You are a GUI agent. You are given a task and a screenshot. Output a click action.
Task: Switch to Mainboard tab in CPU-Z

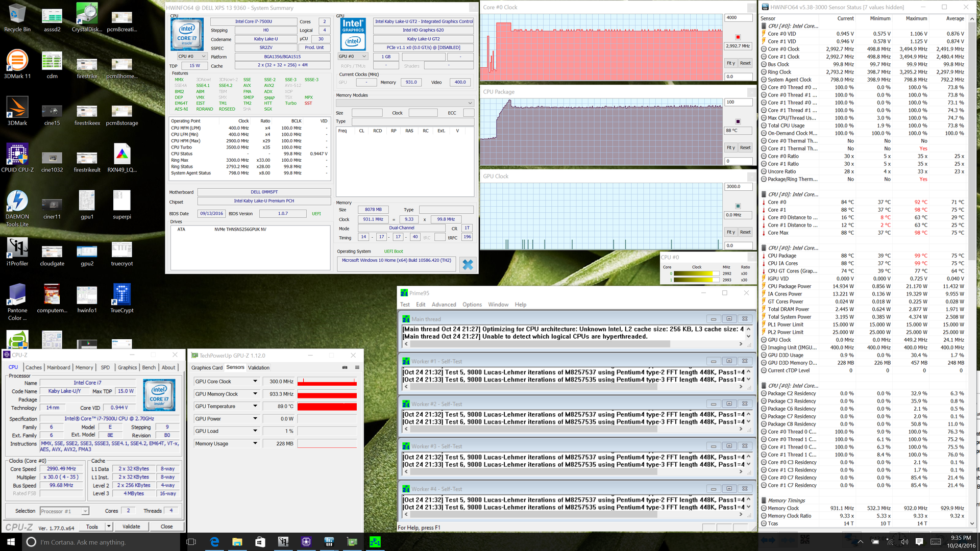pos(59,367)
